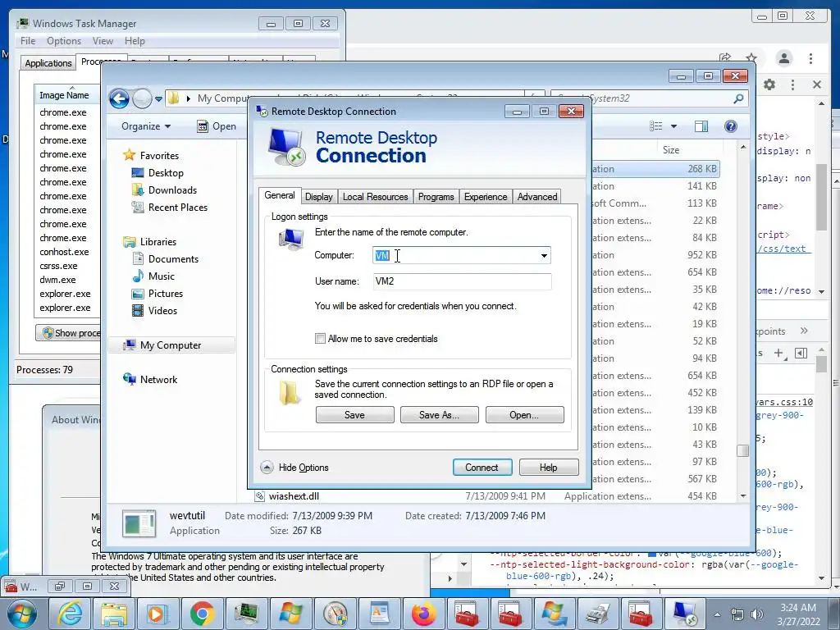Open the Computer name dropdown arrow
Image resolution: width=840 pixels, height=630 pixels.
click(x=544, y=256)
